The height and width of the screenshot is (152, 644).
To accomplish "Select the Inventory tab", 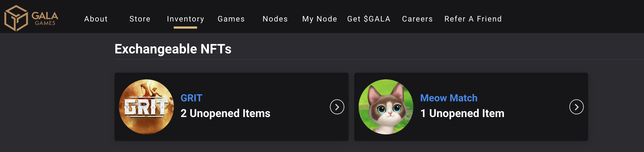I will click(185, 19).
